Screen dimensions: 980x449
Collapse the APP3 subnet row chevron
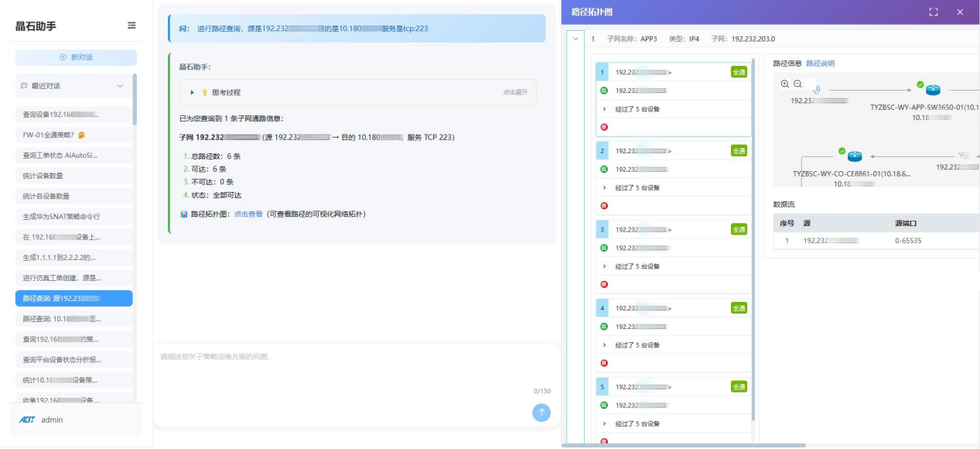(575, 39)
